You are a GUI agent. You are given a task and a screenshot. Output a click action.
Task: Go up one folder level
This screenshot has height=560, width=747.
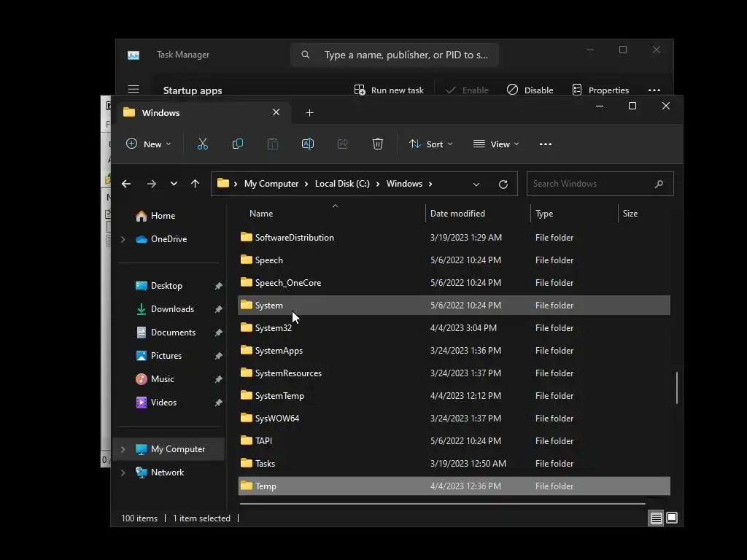(x=195, y=184)
